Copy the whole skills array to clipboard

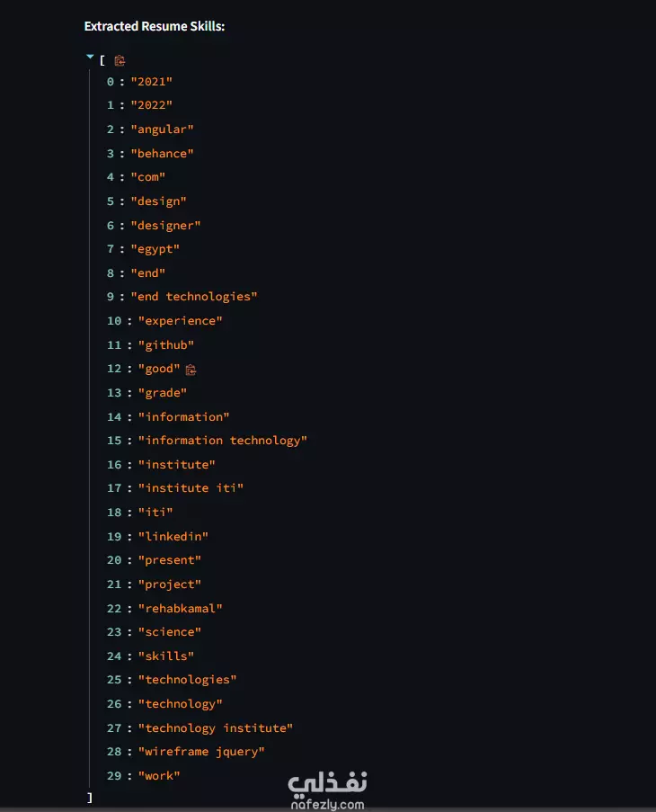click(x=120, y=61)
